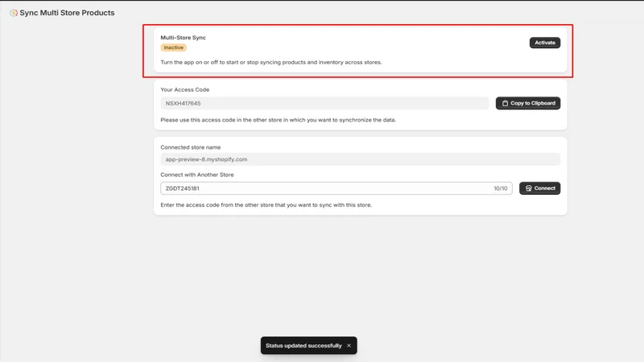Click the Connected store name field
This screenshot has width=644, height=362.
click(x=360, y=159)
